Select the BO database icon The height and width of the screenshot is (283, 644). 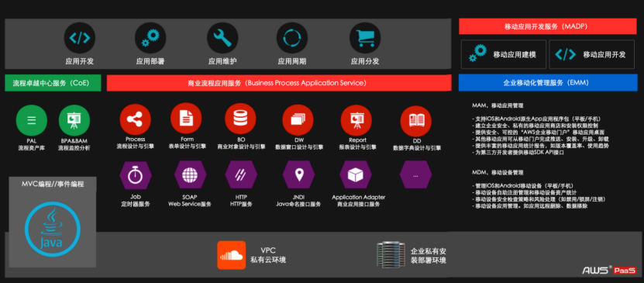click(241, 119)
